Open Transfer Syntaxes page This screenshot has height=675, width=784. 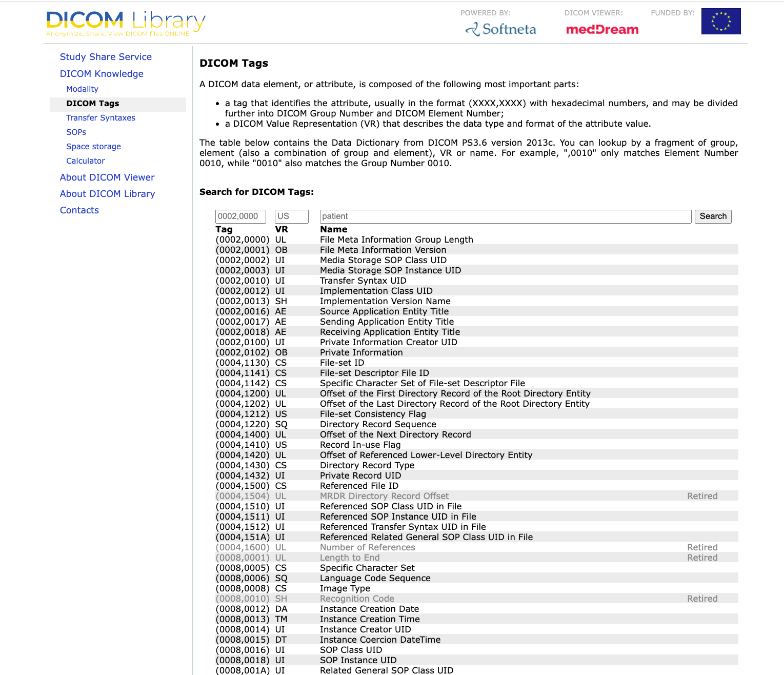pyautogui.click(x=100, y=118)
